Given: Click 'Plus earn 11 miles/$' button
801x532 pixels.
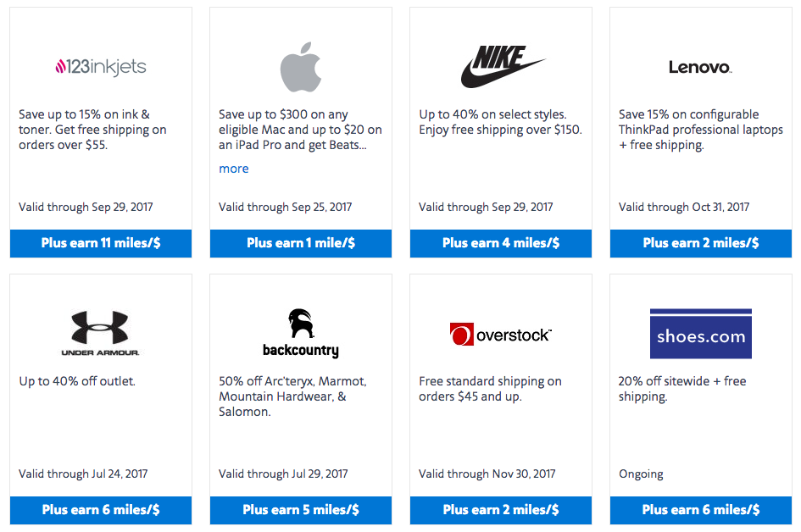Looking at the screenshot, I should [101, 243].
